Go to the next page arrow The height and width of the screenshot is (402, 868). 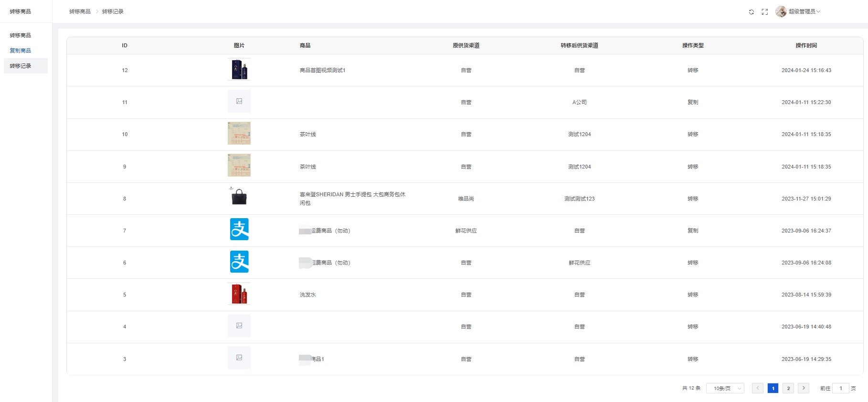point(804,388)
